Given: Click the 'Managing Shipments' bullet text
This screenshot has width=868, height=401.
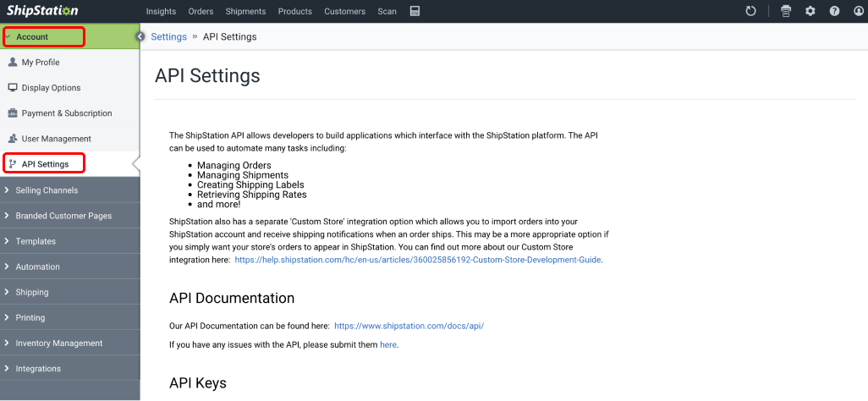Looking at the screenshot, I should (x=243, y=175).
